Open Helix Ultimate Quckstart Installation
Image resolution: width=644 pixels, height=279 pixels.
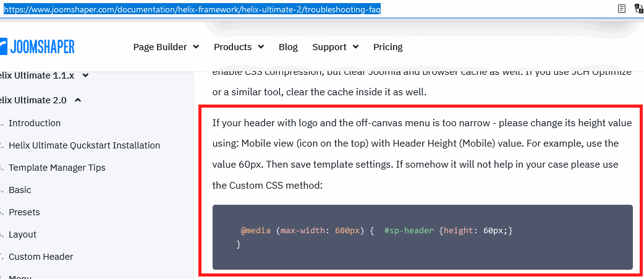84,145
